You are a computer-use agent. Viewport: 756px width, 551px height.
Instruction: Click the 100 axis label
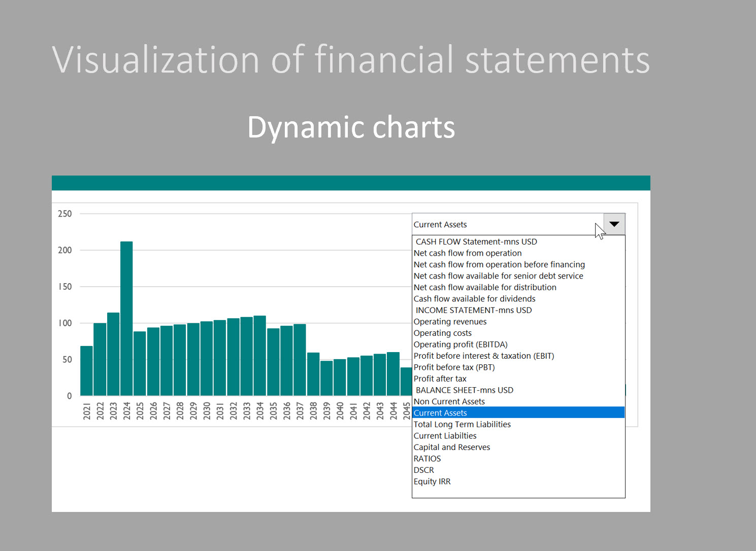[65, 323]
